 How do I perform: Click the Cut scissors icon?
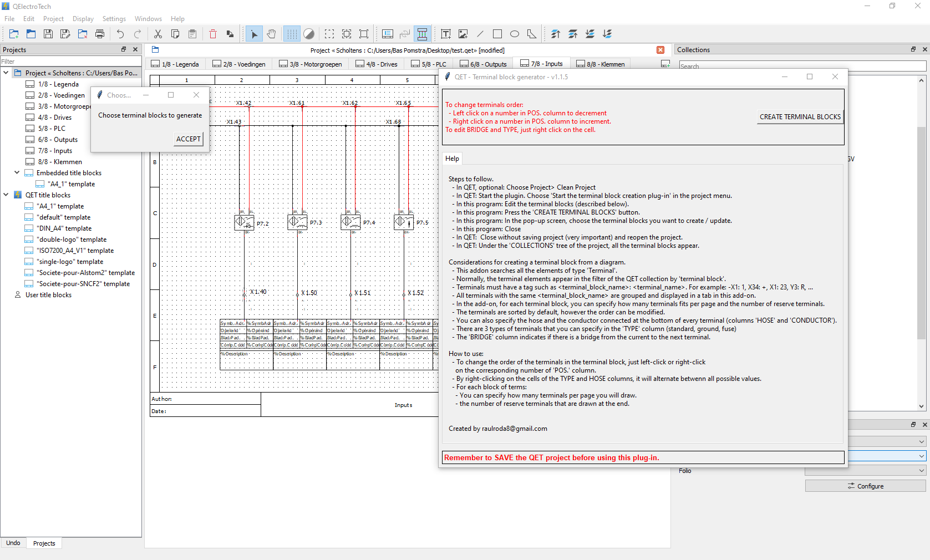pyautogui.click(x=158, y=34)
